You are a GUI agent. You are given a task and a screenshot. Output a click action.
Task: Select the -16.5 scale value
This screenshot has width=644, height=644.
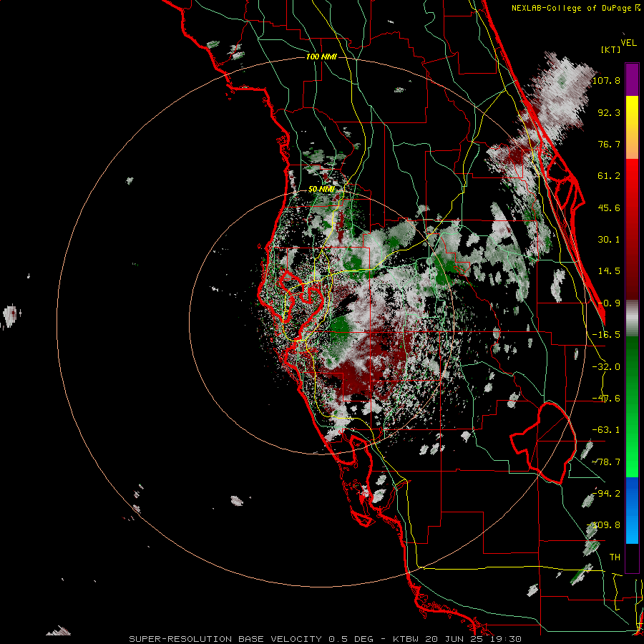click(606, 335)
